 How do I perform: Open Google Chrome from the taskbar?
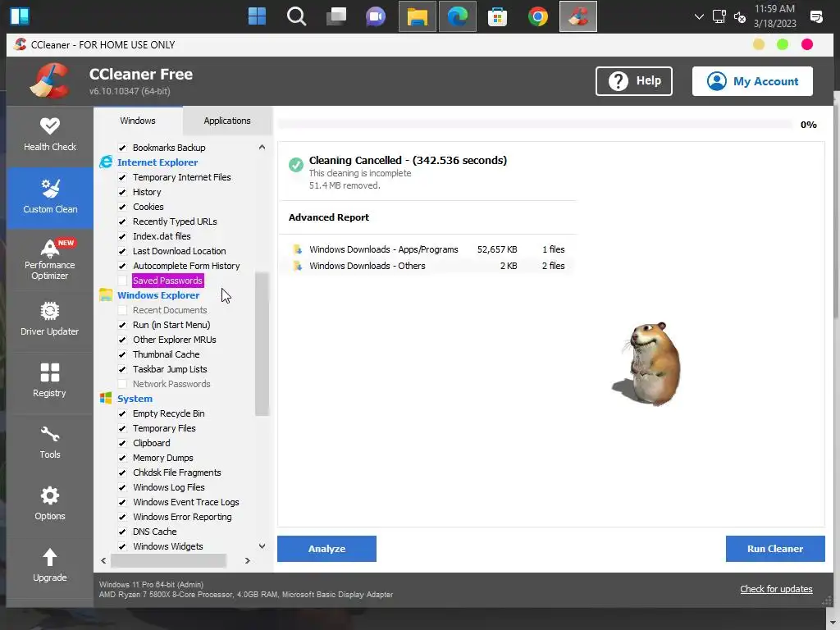[538, 16]
